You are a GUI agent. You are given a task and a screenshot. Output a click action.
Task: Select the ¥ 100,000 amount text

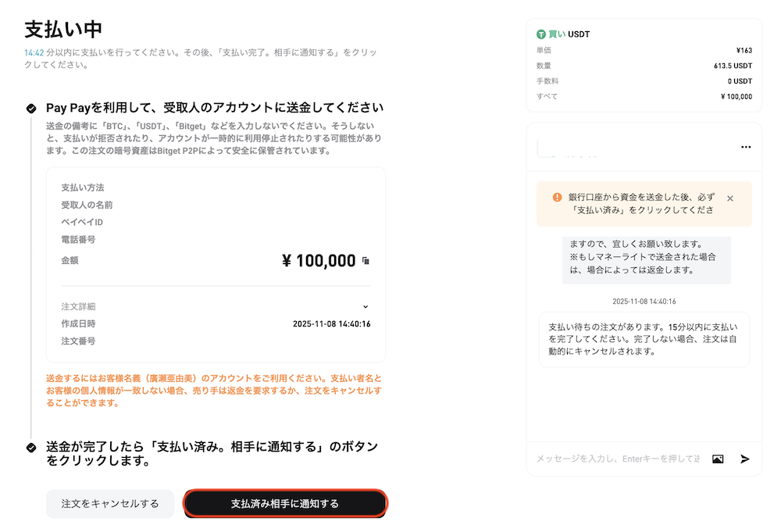pos(319,261)
